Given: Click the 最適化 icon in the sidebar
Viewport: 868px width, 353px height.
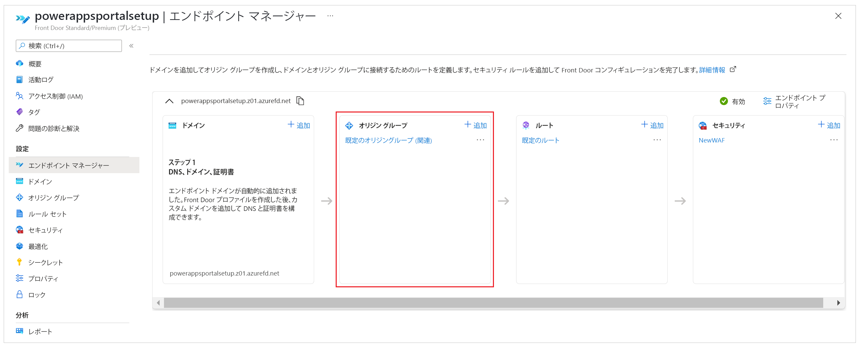Looking at the screenshot, I should point(20,246).
